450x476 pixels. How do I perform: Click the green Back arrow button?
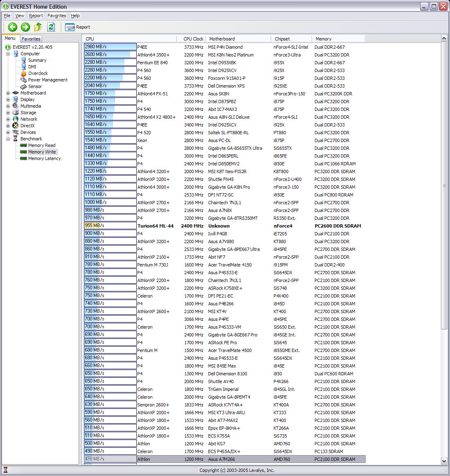(x=12, y=27)
